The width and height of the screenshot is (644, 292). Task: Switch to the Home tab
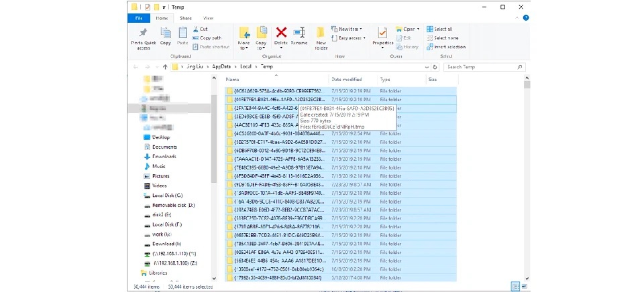[x=162, y=18]
